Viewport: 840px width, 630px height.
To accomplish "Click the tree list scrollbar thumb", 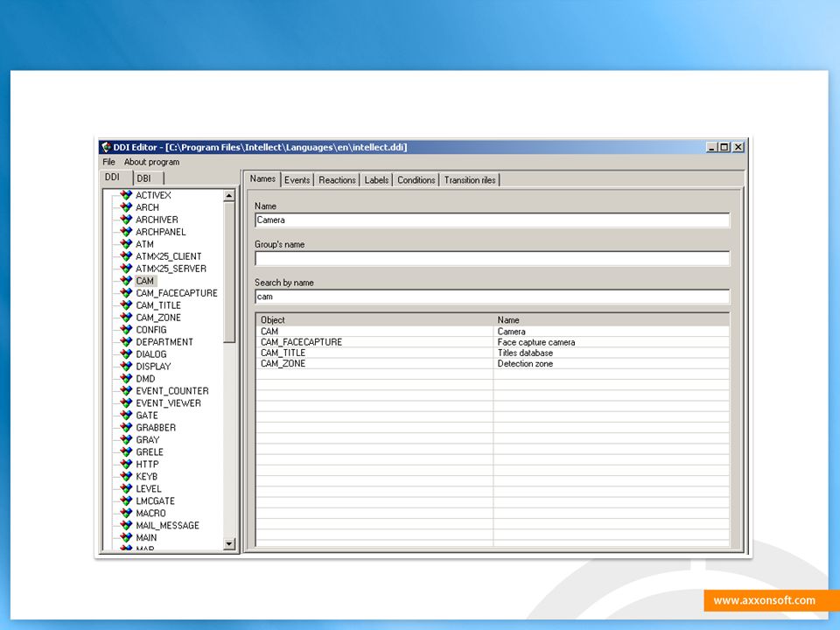I will pos(229,272).
